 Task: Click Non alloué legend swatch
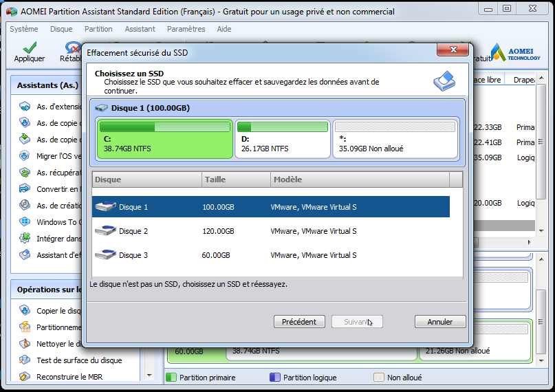[x=379, y=378]
